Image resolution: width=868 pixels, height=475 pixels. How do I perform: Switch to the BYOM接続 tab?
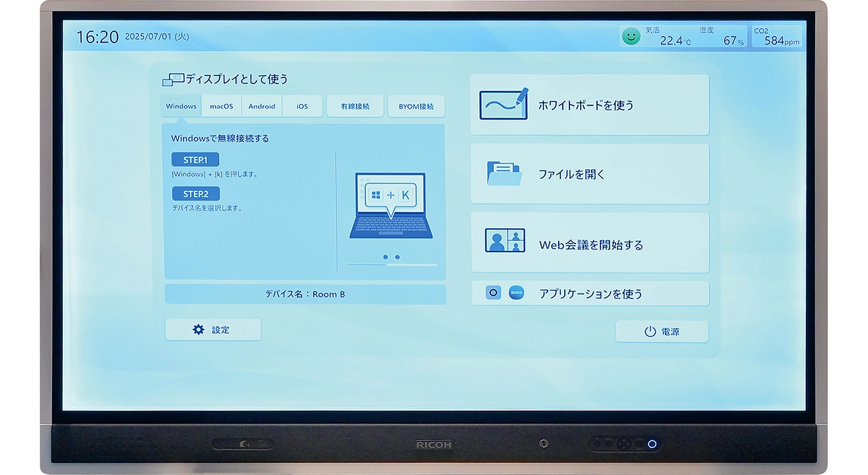[x=416, y=106]
